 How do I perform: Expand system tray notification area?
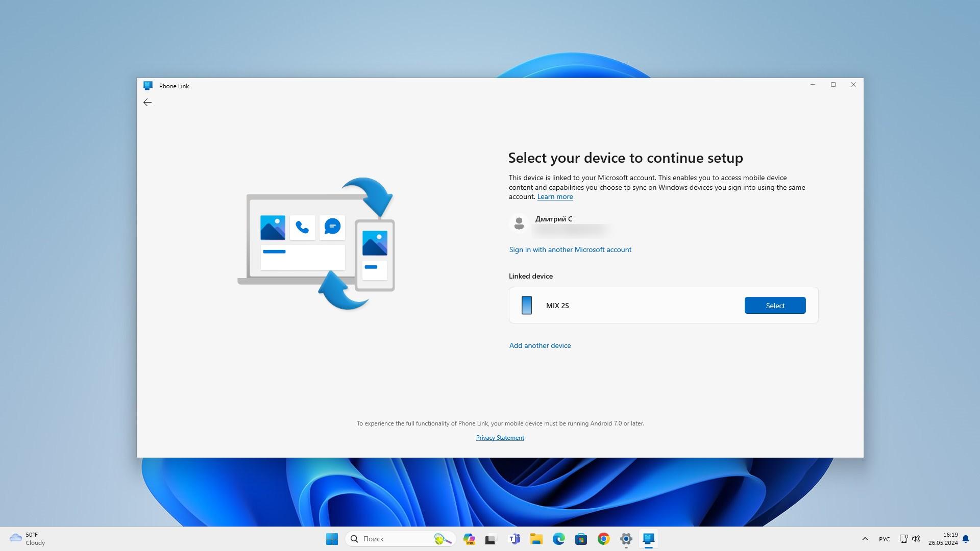[865, 539]
